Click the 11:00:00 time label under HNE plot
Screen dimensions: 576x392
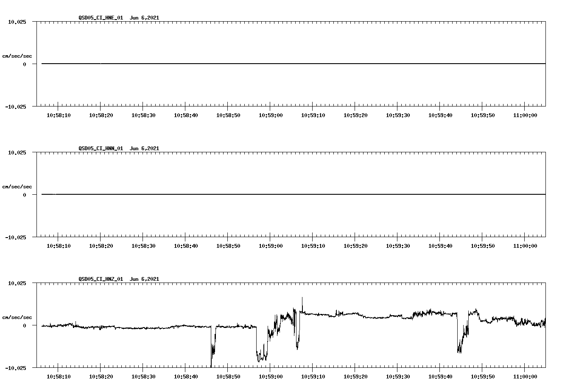pyautogui.click(x=525, y=115)
